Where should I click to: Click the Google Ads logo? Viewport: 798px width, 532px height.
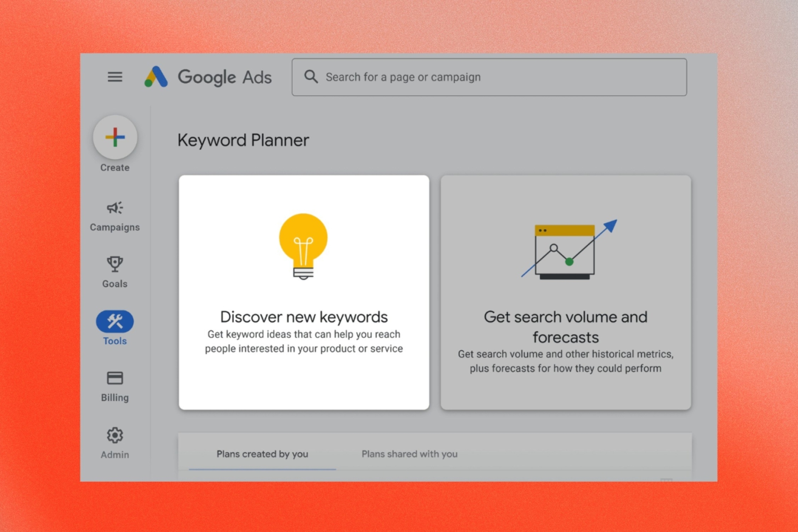(207, 77)
